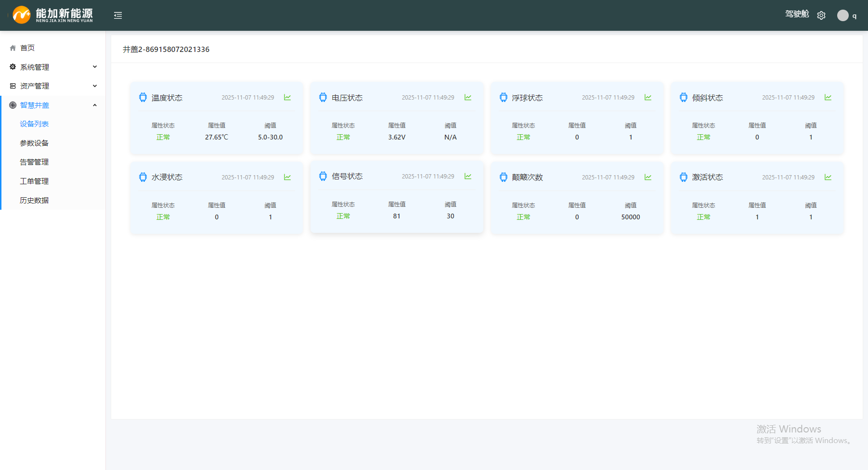Open the 激活状态 trend chart icon
The width and height of the screenshot is (868, 470).
click(828, 178)
